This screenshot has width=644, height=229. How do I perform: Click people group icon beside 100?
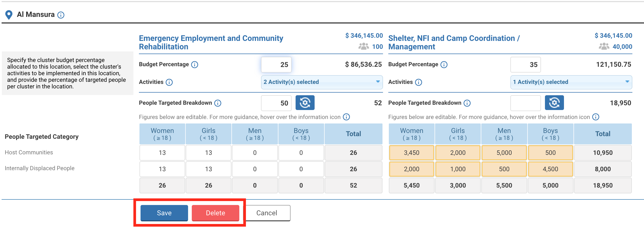363,46
